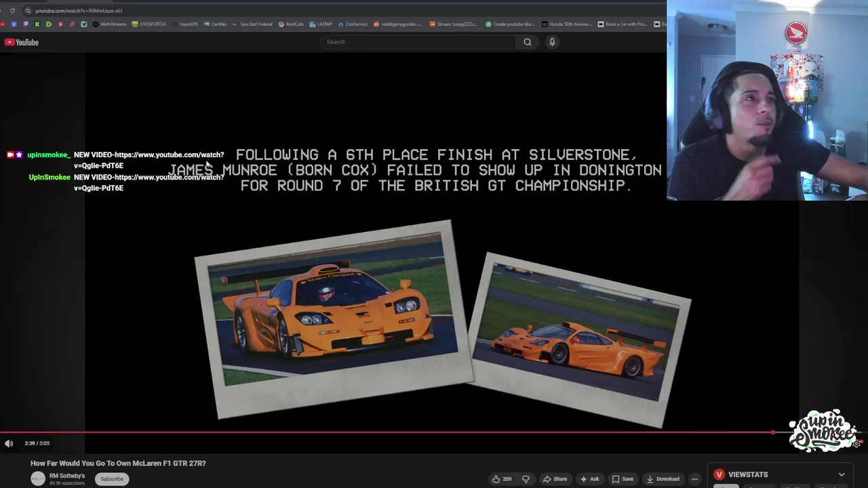Open the redditgenpguides bookmark
This screenshot has height=488, width=868.
tap(397, 24)
